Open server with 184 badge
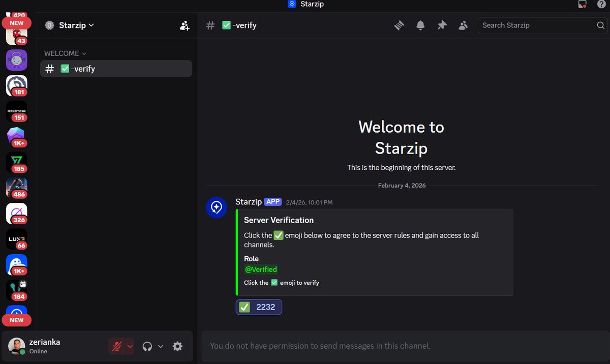 point(17,290)
